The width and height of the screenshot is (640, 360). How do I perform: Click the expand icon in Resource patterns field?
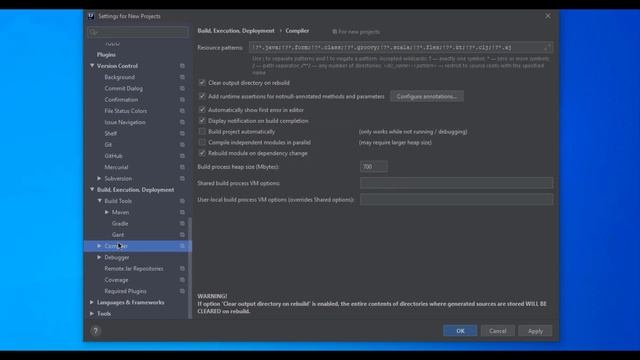coord(547,47)
